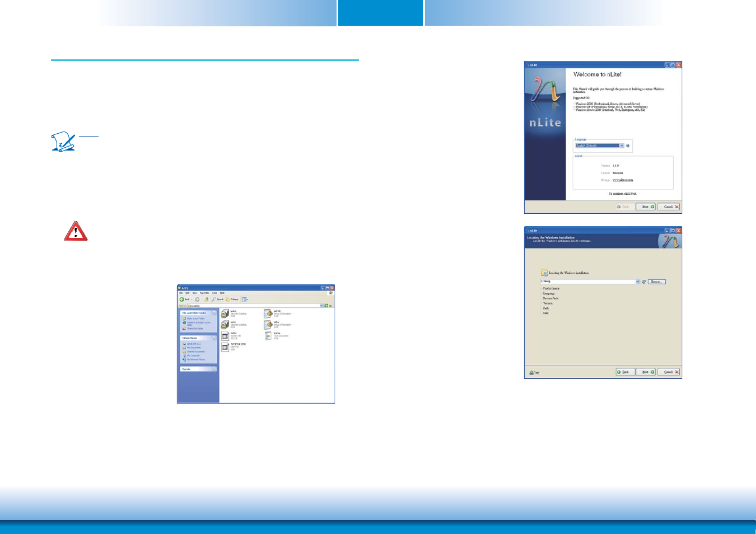The width and height of the screenshot is (756, 534).
Task: Open the iastor Setup Information file
Action: point(278,325)
